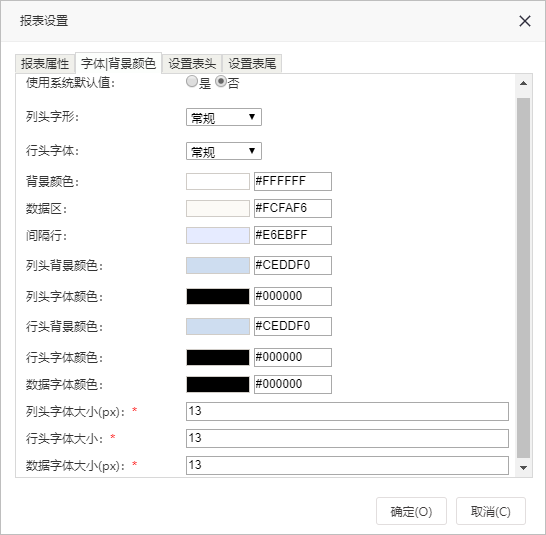Select 是 for 使用系统默认值
This screenshot has width=546, height=535.
192,82
